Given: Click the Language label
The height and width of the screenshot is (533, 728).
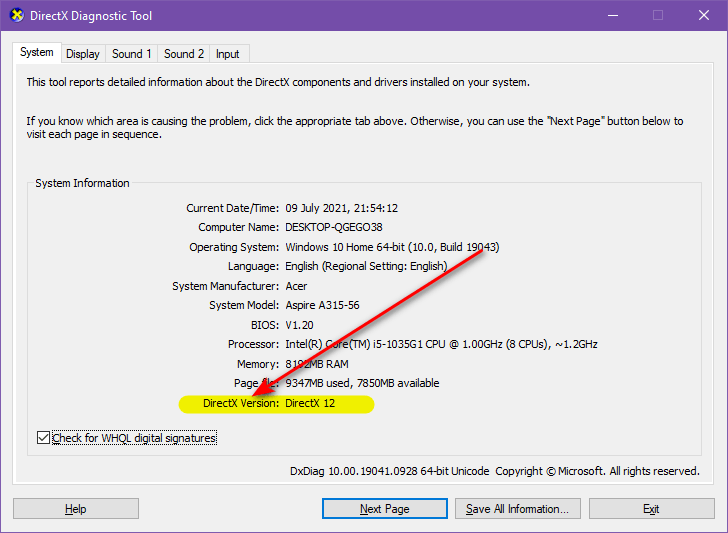Looking at the screenshot, I should click(x=254, y=266).
